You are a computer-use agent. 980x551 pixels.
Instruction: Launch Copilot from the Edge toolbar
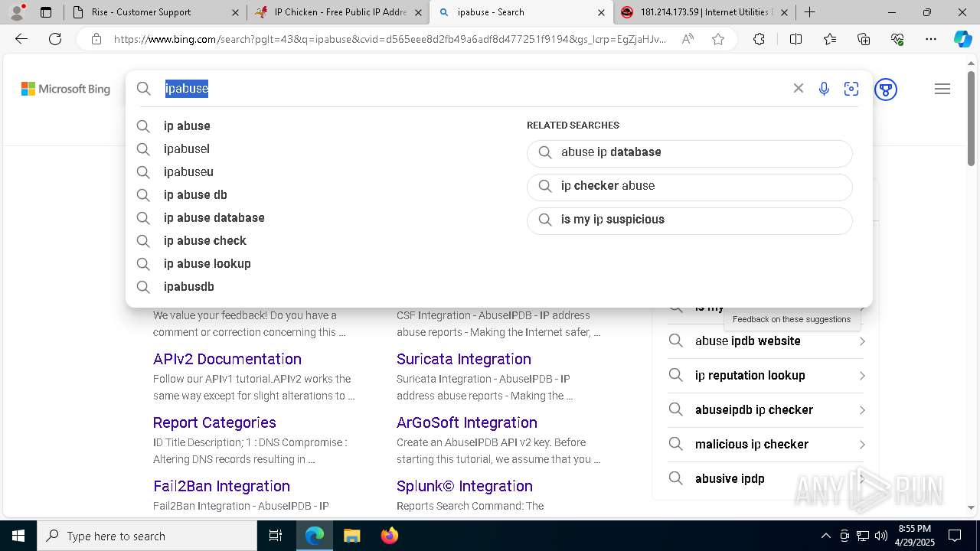(x=962, y=39)
